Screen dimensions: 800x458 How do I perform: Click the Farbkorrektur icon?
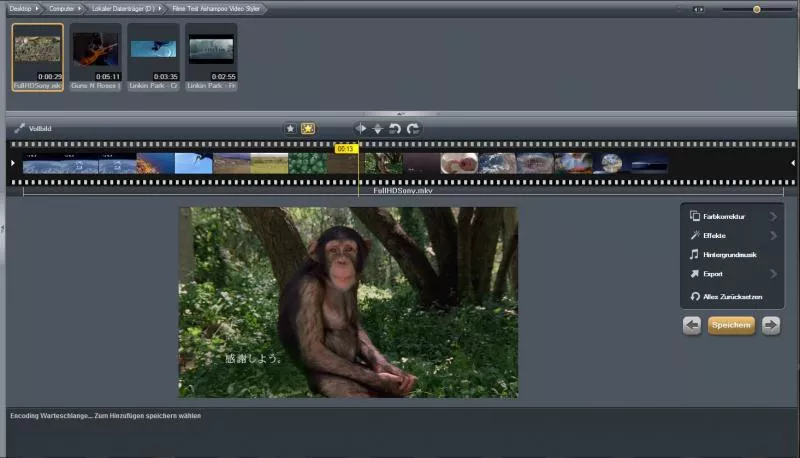(x=694, y=216)
